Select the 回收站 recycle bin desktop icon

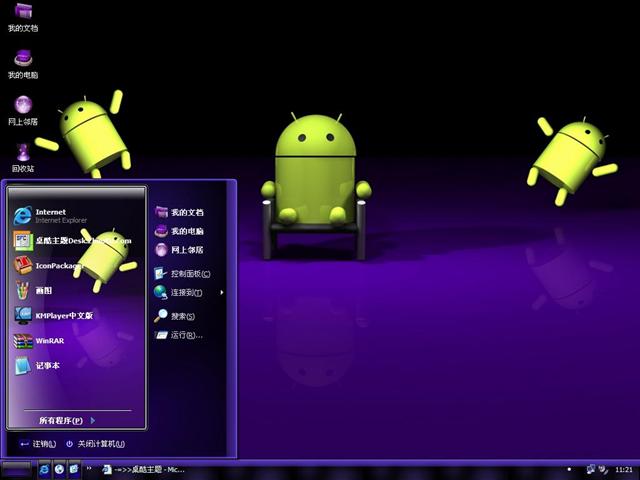(23, 158)
